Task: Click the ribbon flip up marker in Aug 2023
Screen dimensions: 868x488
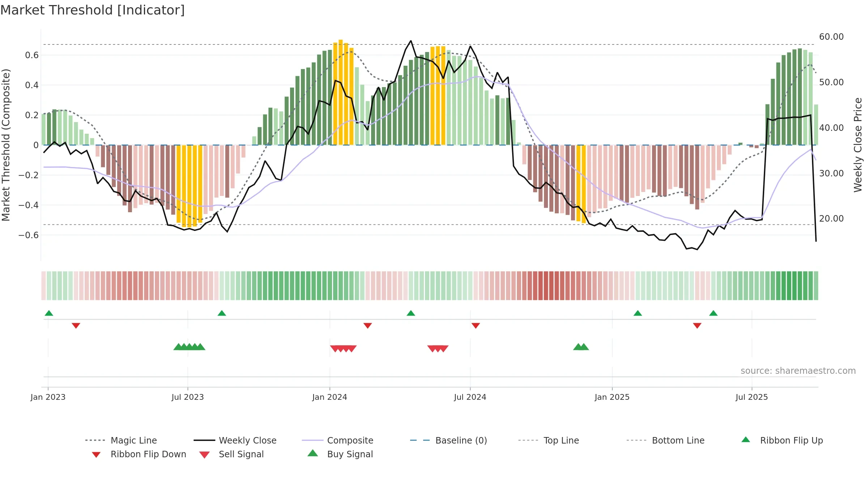Action: click(222, 313)
